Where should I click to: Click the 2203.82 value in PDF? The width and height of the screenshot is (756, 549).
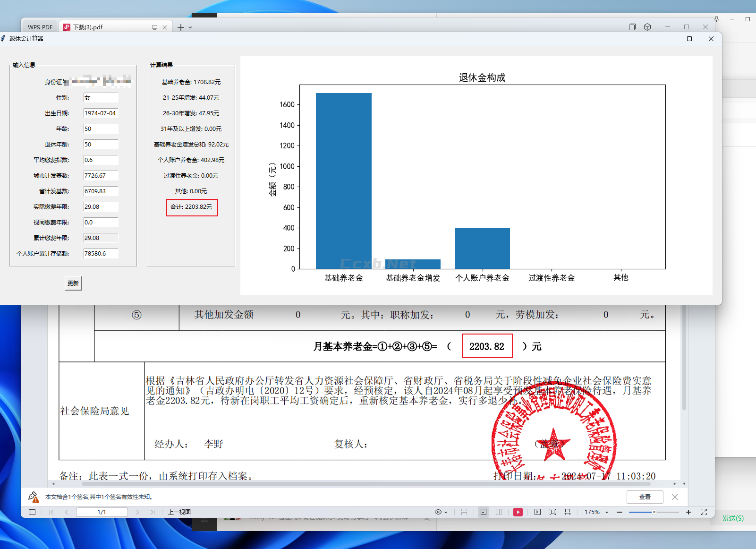pos(487,346)
